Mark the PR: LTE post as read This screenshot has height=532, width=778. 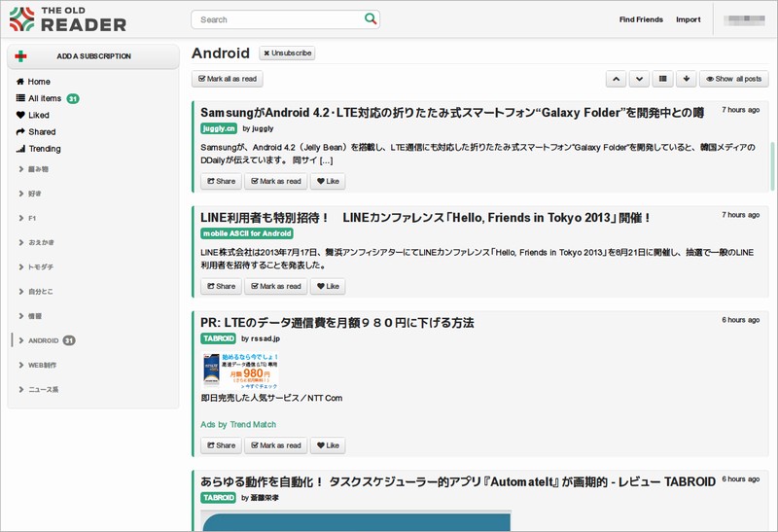[x=276, y=445]
